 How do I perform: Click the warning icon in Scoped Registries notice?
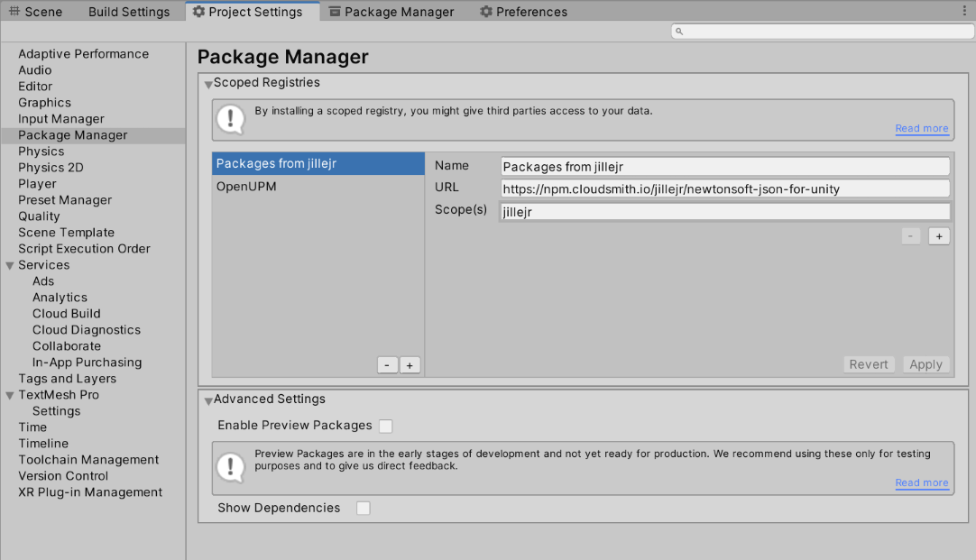(232, 119)
